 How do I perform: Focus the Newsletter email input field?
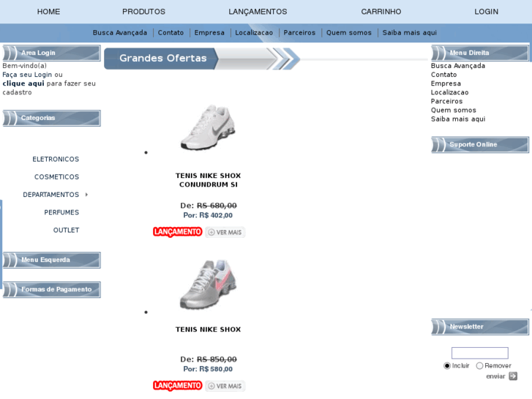point(480,353)
